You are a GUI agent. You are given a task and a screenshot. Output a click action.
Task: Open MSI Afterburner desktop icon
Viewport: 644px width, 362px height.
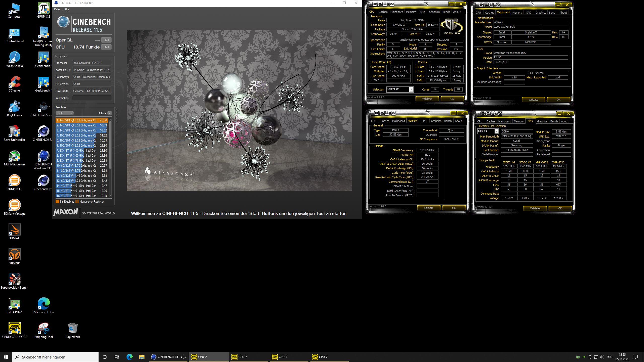[14, 158]
